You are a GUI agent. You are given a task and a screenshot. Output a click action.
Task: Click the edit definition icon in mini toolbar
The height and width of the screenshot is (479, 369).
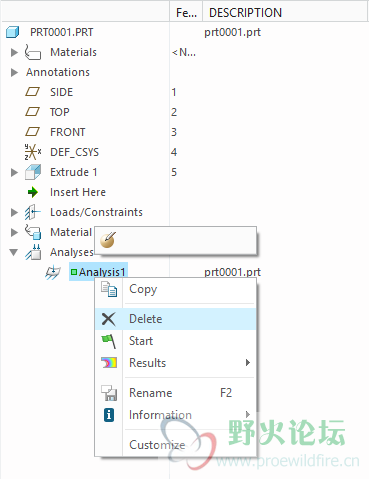(108, 240)
